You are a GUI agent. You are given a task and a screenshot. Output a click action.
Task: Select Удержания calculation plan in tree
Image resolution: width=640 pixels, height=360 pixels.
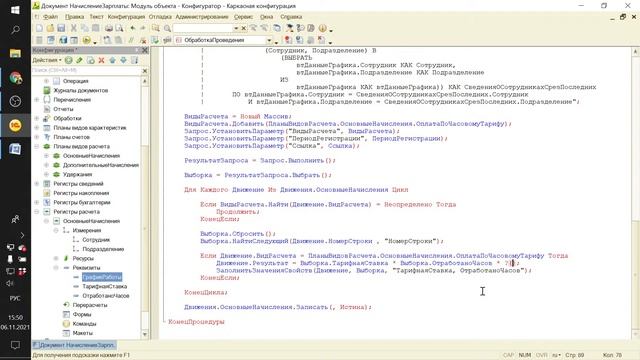coord(77,174)
